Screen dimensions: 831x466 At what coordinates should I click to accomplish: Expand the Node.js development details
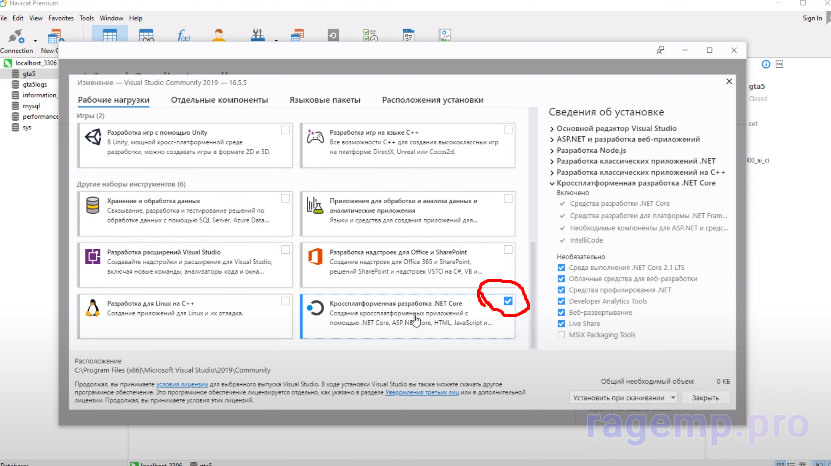[x=552, y=151]
